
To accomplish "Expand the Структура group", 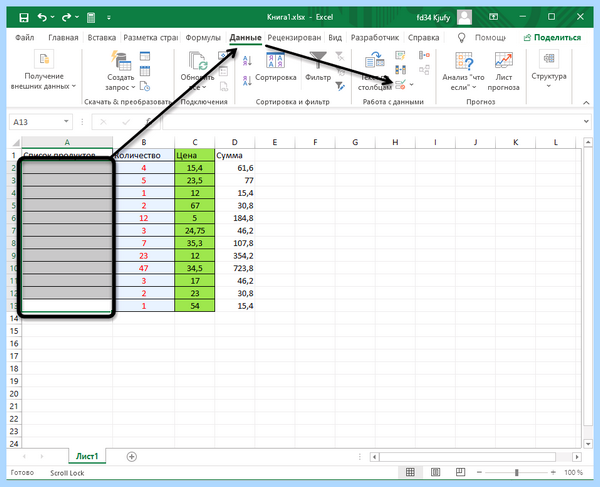I will [549, 70].
